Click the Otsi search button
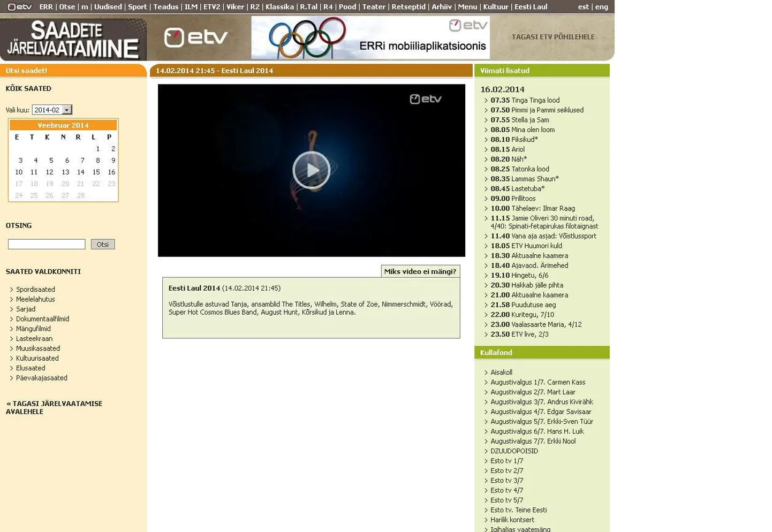The height and width of the screenshot is (532, 772). tap(103, 244)
